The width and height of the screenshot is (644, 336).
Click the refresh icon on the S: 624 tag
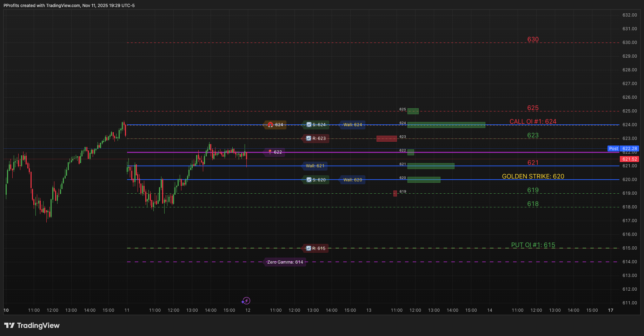pos(309,125)
